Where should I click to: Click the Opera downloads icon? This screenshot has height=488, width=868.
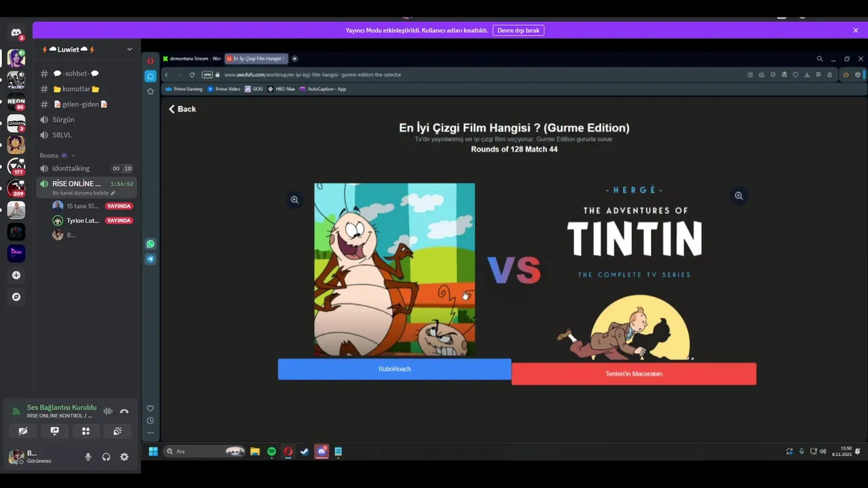pos(807,75)
